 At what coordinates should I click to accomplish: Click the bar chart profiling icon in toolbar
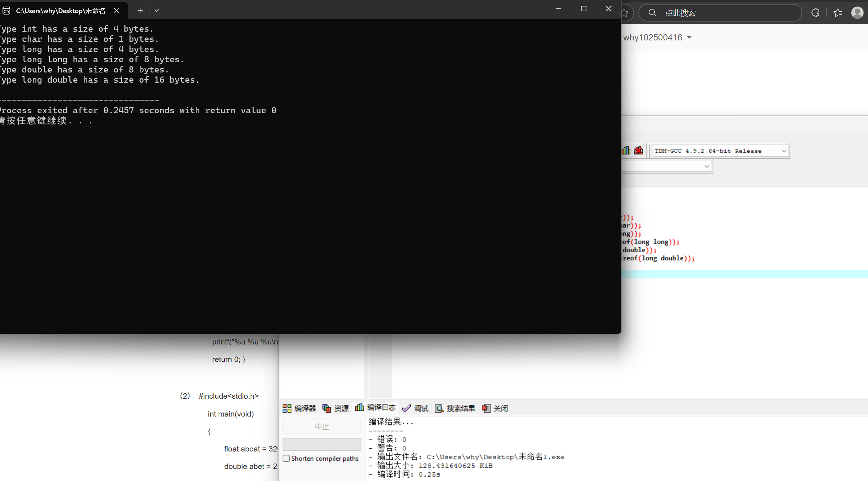tap(626, 150)
